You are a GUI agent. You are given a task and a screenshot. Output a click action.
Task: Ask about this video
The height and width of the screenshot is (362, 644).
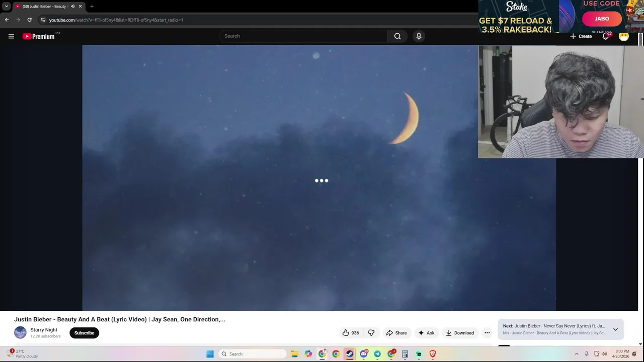pos(426,333)
